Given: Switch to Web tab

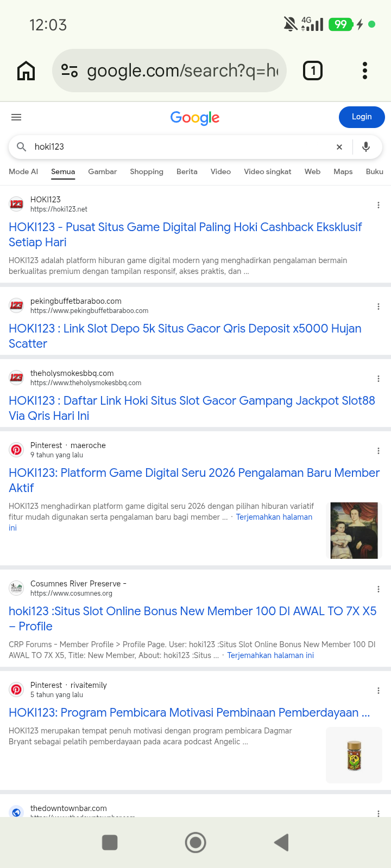Looking at the screenshot, I should click(x=312, y=171).
